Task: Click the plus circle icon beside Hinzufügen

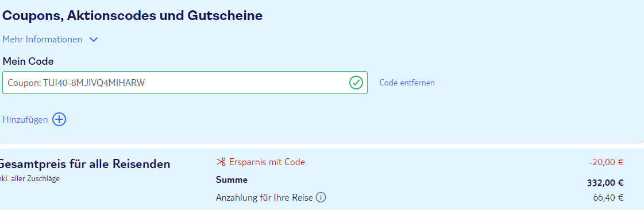Action: [59, 120]
